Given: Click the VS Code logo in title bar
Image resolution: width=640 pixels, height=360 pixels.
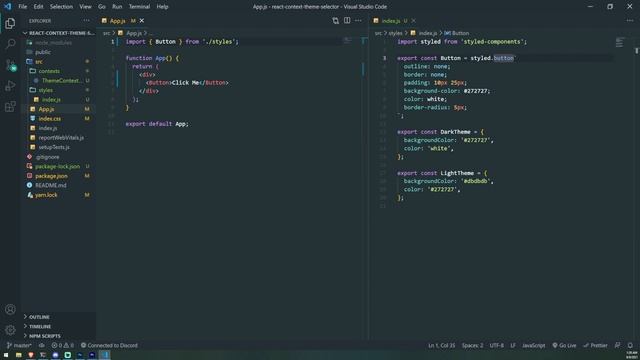Looking at the screenshot, I should (7, 7).
